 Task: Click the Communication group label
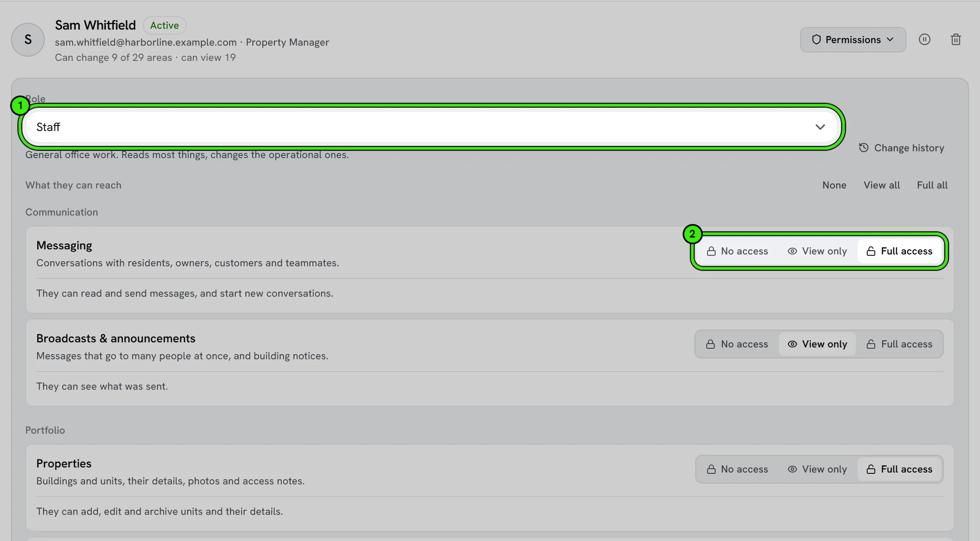[62, 212]
